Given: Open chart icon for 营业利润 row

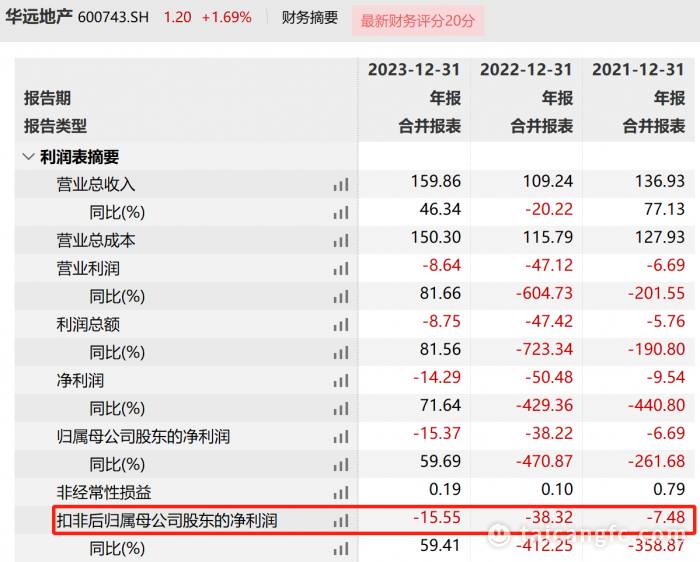Looking at the screenshot, I should 341,269.
